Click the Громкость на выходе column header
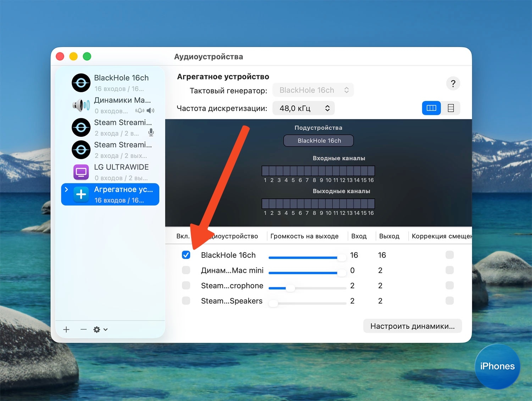Viewport: 532px width, 401px height. tap(304, 236)
